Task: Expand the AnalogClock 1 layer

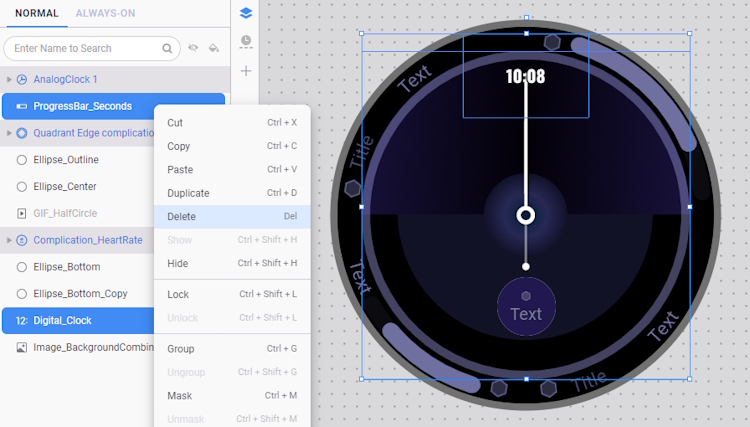Action: [x=9, y=79]
